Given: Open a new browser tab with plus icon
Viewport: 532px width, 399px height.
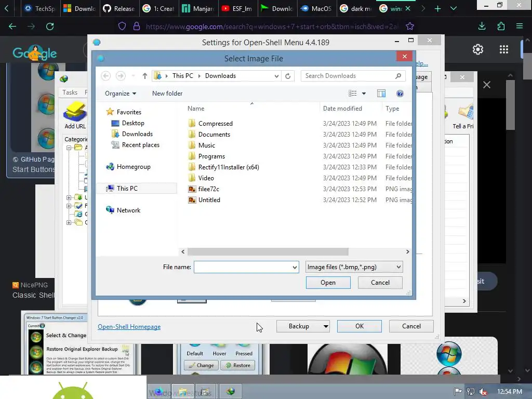Looking at the screenshot, I should pos(437,8).
